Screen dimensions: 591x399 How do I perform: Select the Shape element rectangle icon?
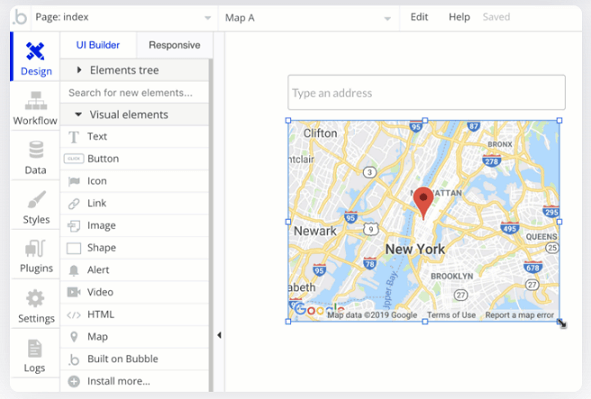point(73,248)
